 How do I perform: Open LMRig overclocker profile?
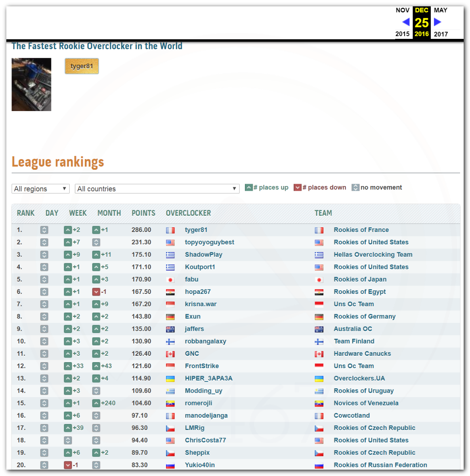point(195,428)
